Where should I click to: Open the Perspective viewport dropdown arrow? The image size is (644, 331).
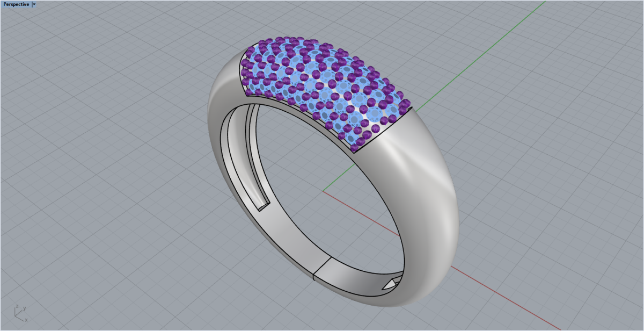click(x=34, y=4)
